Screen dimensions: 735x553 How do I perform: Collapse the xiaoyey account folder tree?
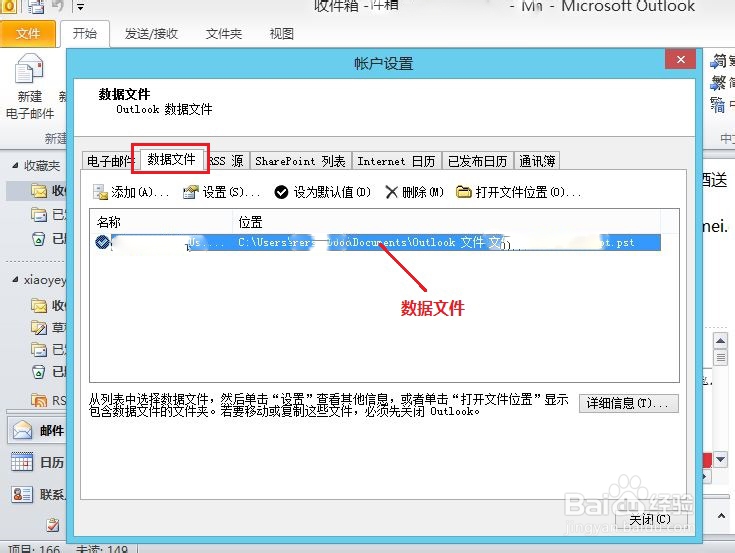[x=15, y=279]
